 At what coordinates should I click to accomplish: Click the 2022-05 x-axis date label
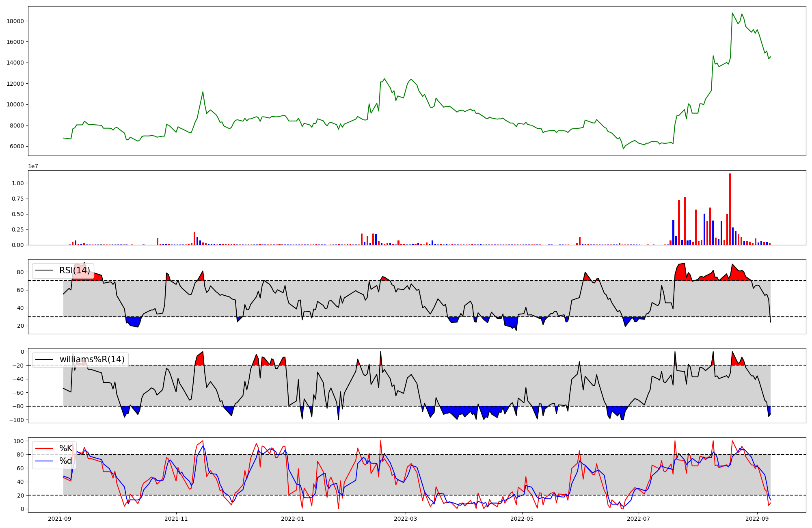(x=522, y=519)
